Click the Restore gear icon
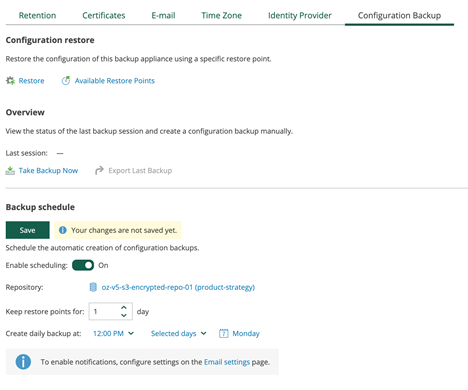The width and height of the screenshot is (468, 390). pyautogui.click(x=10, y=81)
